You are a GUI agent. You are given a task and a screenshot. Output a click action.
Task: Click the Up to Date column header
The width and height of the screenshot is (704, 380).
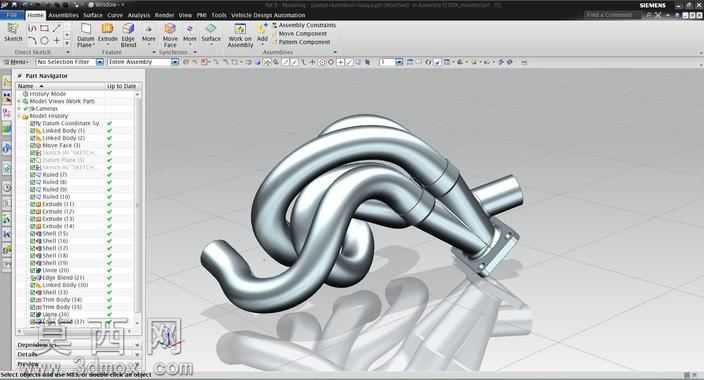click(122, 86)
